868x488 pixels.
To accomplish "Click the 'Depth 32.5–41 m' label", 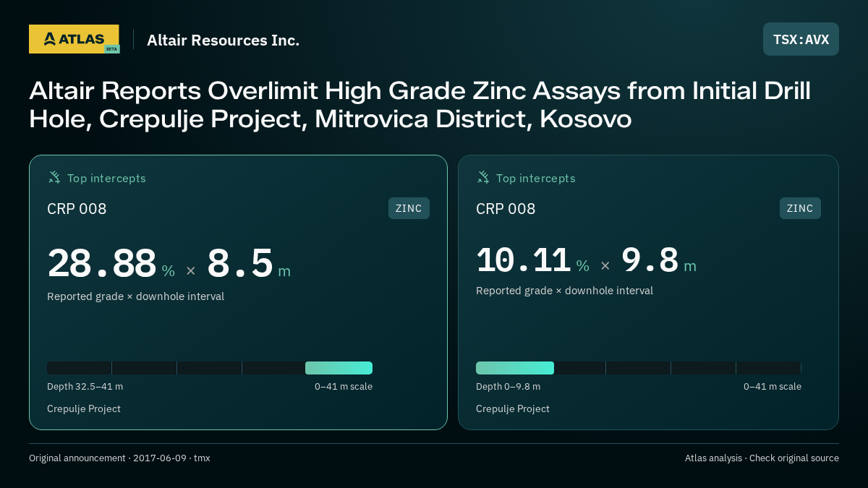I will coord(85,387).
